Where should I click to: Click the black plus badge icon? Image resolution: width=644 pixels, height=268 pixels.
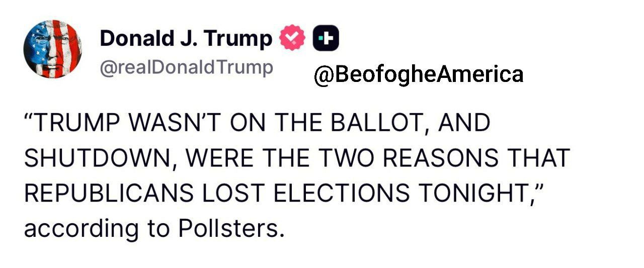pos(326,39)
